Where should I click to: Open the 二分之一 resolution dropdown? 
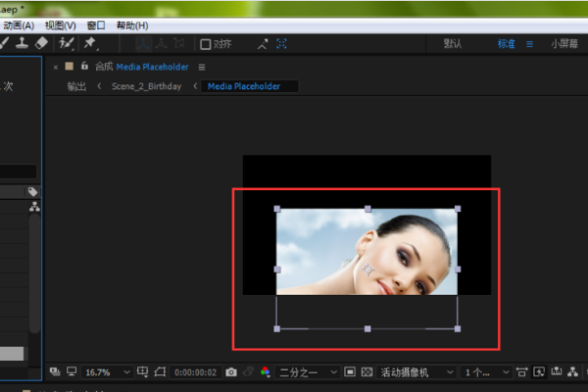308,372
